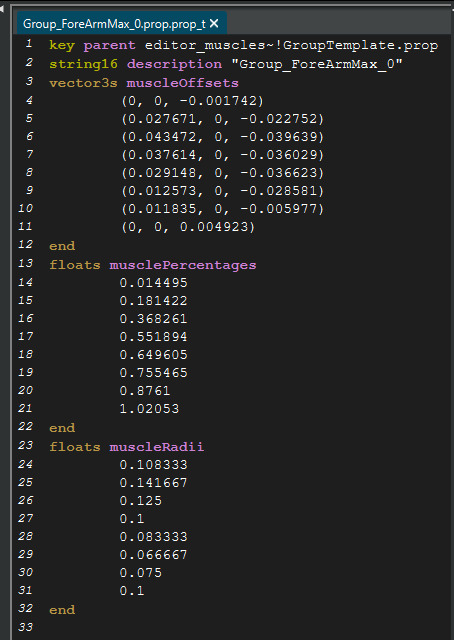Click 'floats' keyword on line 23

click(x=75, y=447)
